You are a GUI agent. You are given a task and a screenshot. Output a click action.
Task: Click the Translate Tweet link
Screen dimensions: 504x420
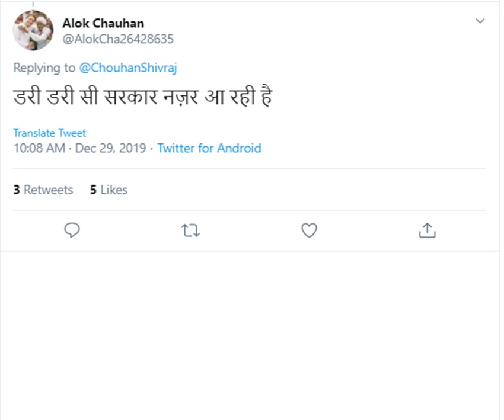click(x=49, y=133)
